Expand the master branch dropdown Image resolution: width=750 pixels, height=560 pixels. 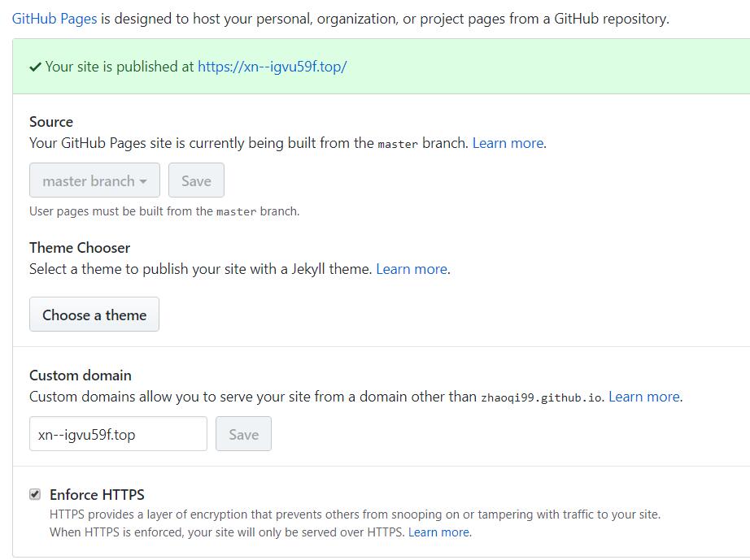(94, 180)
